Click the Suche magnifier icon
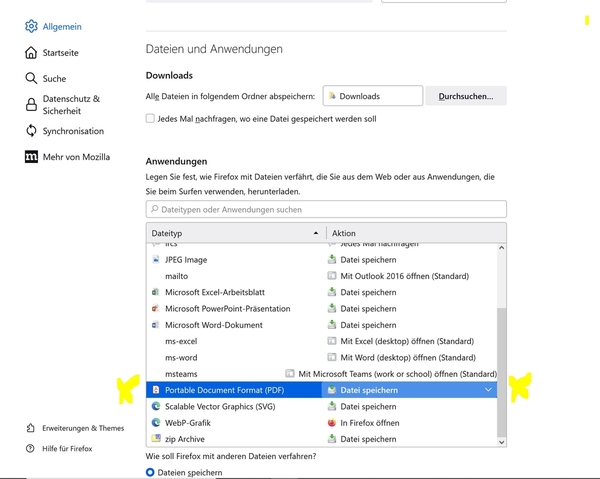Image resolution: width=600 pixels, height=479 pixels. coord(31,78)
